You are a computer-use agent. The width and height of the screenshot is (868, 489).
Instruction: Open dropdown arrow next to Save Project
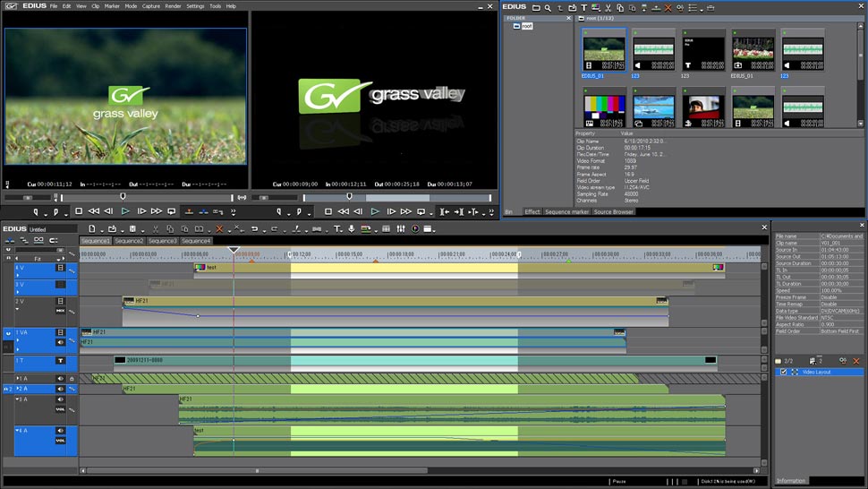[141, 231]
